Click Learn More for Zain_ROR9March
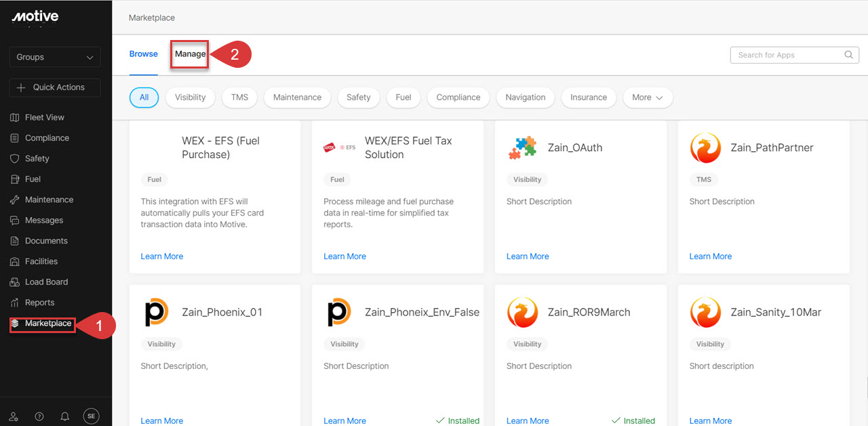Screen dimensions: 868x426 pyautogui.click(x=528, y=421)
